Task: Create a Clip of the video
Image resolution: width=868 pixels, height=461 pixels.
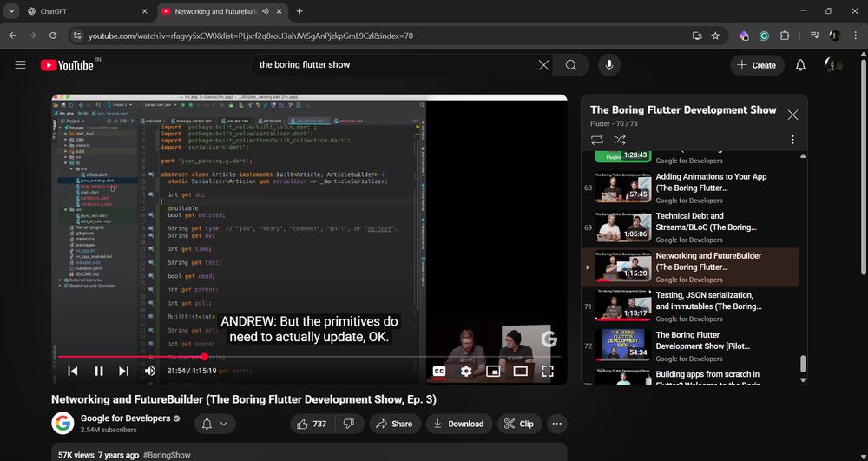Action: (519, 424)
